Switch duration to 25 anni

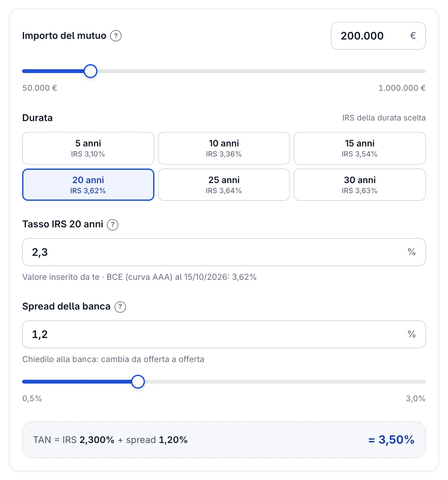224,185
